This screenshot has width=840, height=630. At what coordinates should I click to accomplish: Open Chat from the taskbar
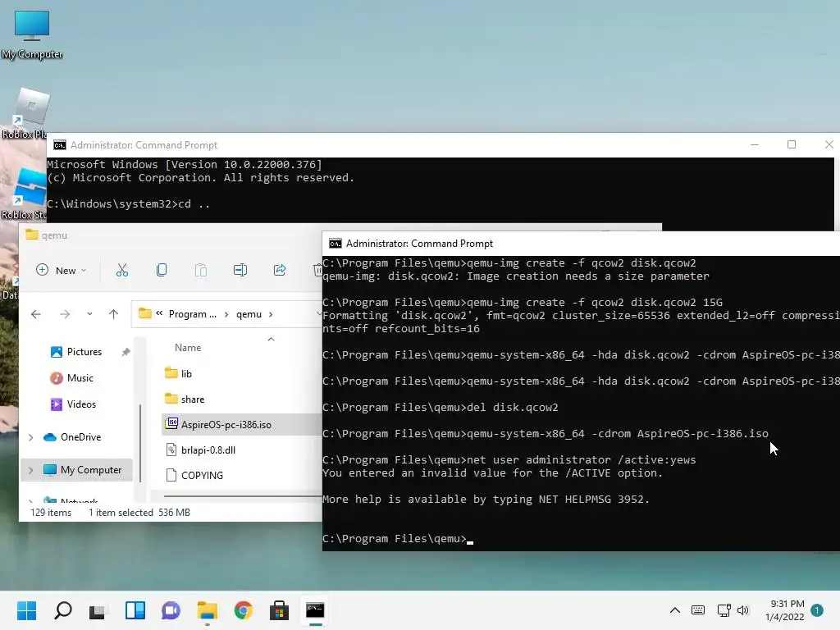tap(171, 610)
